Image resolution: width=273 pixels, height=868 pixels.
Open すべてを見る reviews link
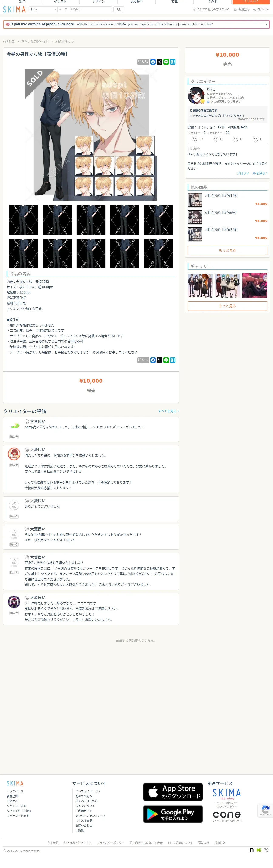coord(168,411)
